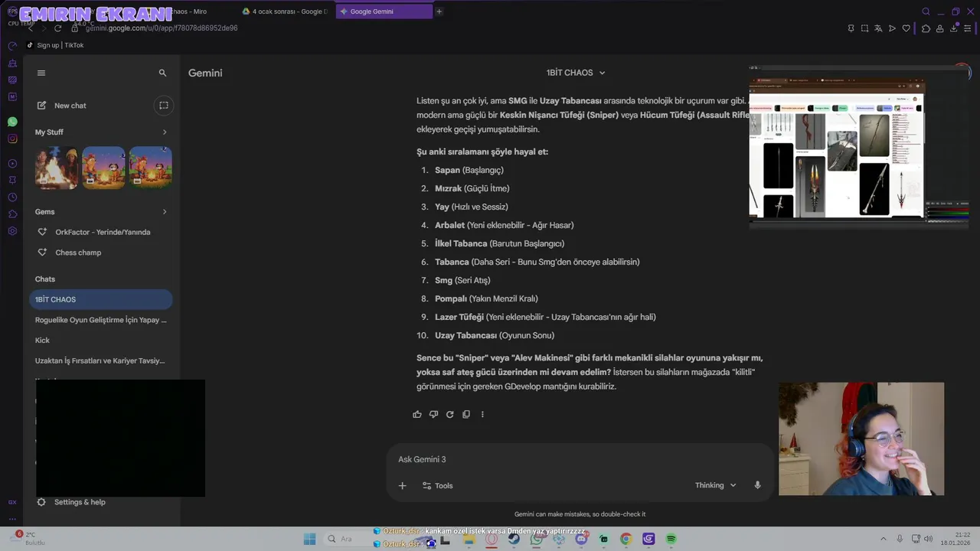Open weather widget showing 2°C Bulutlu

coord(29,539)
